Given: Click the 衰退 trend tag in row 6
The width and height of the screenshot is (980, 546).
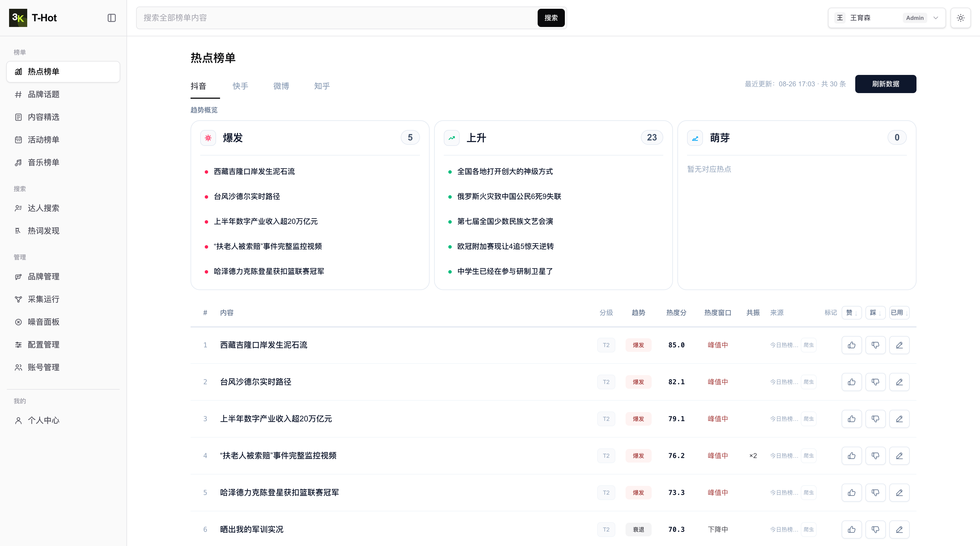Looking at the screenshot, I should [x=638, y=530].
